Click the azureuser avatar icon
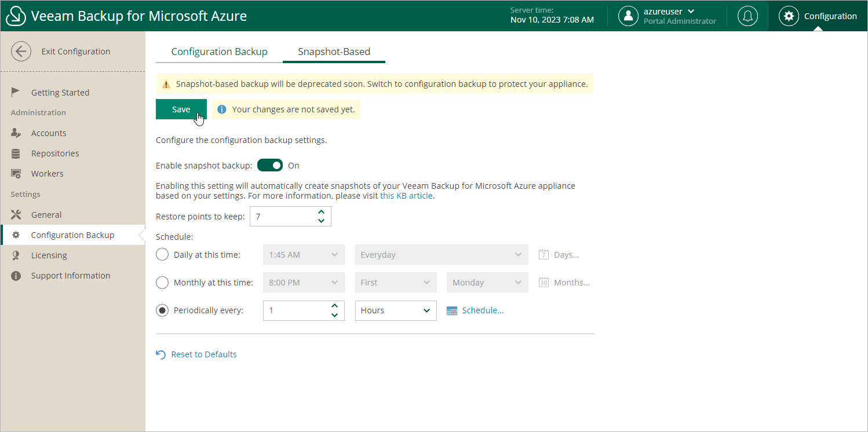The height and width of the screenshot is (432, 868). tap(628, 16)
